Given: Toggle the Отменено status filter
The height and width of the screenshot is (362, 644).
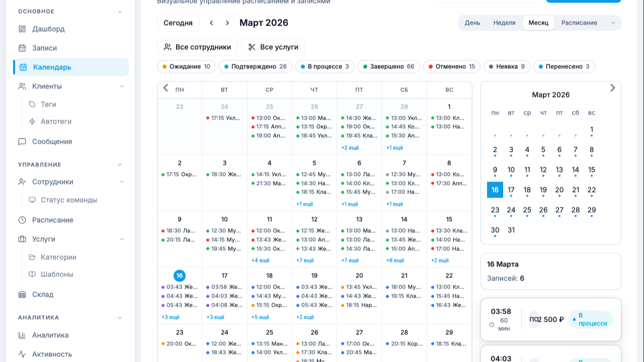Looking at the screenshot, I should 450,67.
